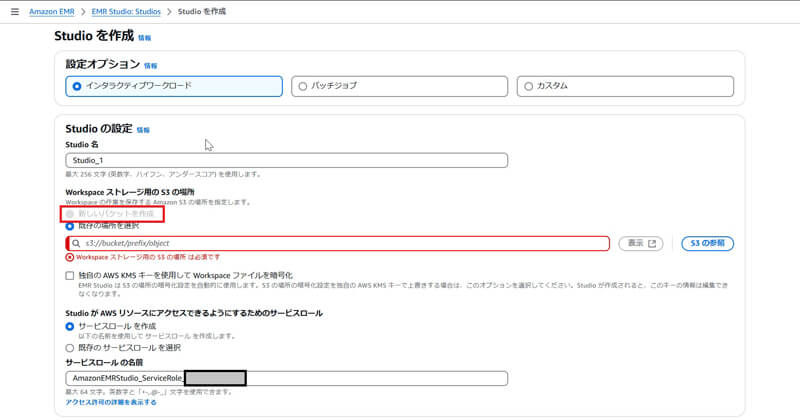The height and width of the screenshot is (420, 800).
Task: Select サービスロール を作成 radio button
Action: (70, 327)
